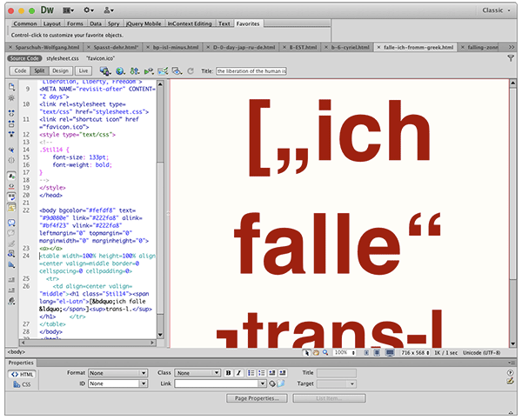The width and height of the screenshot is (522, 420).
Task: Click the Move or Convert CSS icon
Action: [11, 264]
